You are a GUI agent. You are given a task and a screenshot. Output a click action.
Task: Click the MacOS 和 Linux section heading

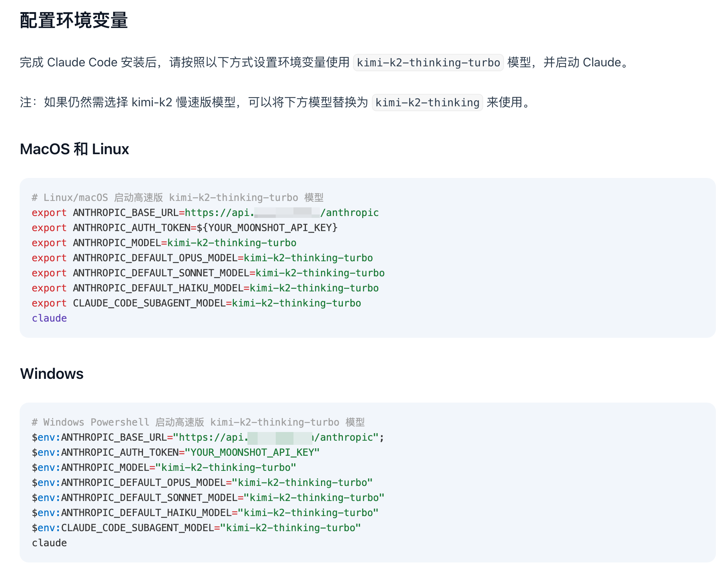pyautogui.click(x=74, y=149)
